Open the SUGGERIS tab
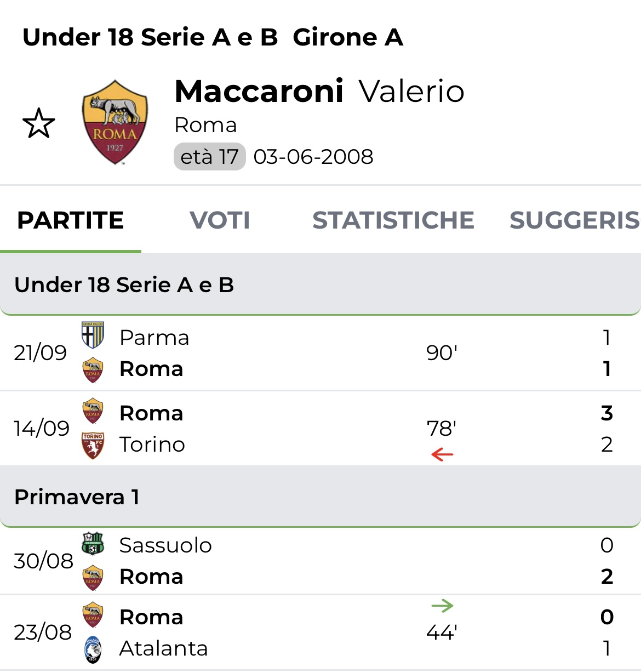Image resolution: width=641 pixels, height=672 pixels. click(x=575, y=220)
